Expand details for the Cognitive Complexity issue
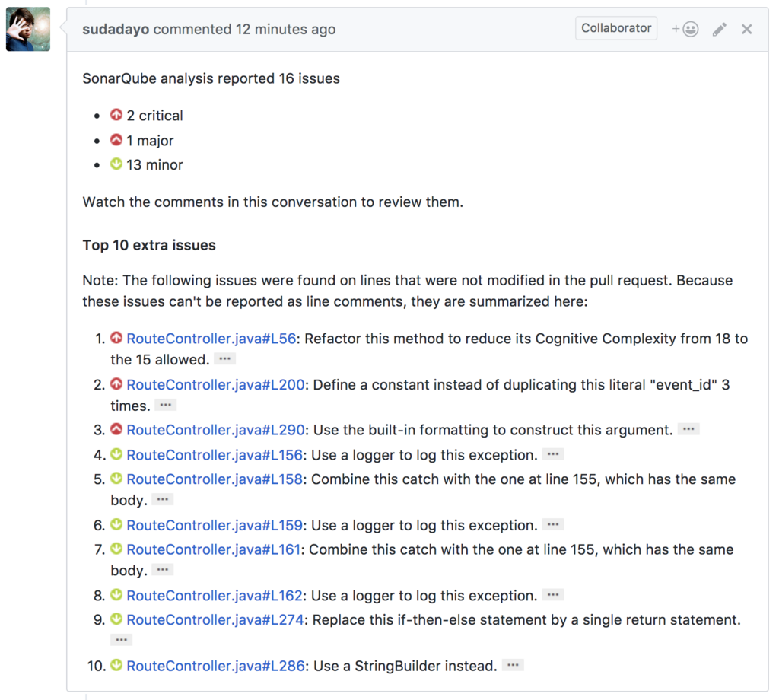The height and width of the screenshot is (700, 779). pyautogui.click(x=224, y=359)
